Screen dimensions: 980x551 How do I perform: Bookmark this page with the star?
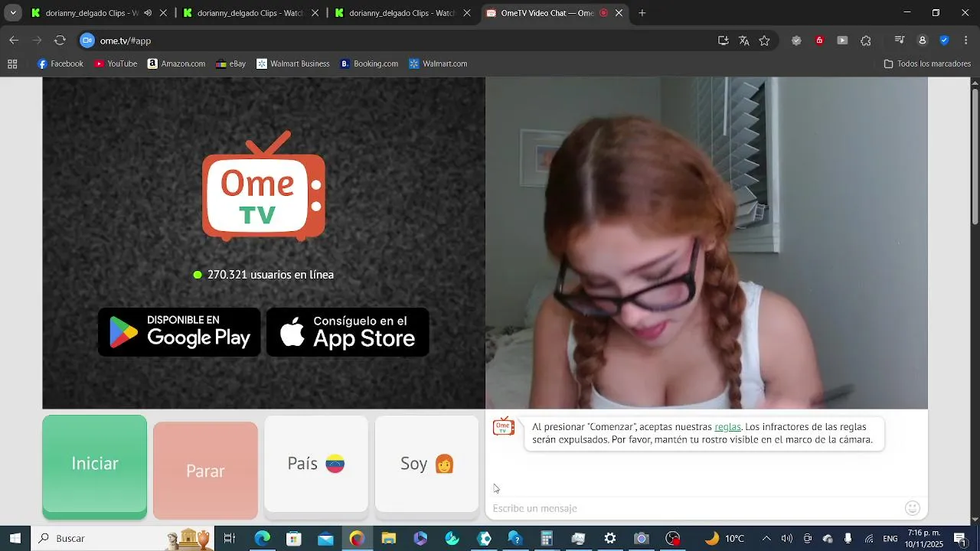click(764, 41)
